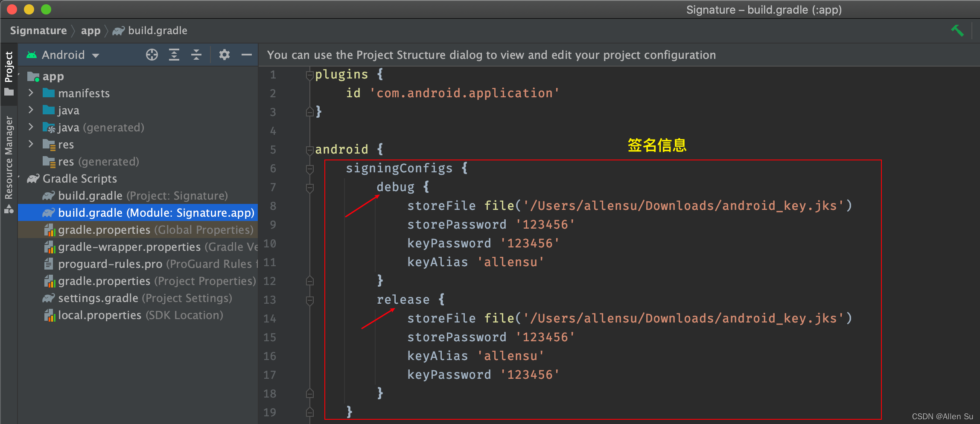Screen dimensions: 980x424
Task: Click the Expand All icon
Action: [x=174, y=55]
